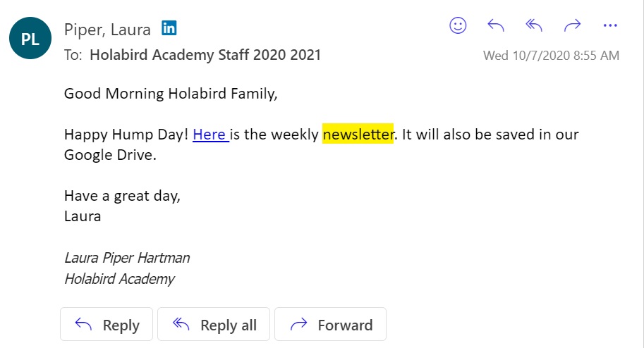Click the italic Holabird Academy signature line
Viewport: 644px width, 348px height.
(x=119, y=279)
